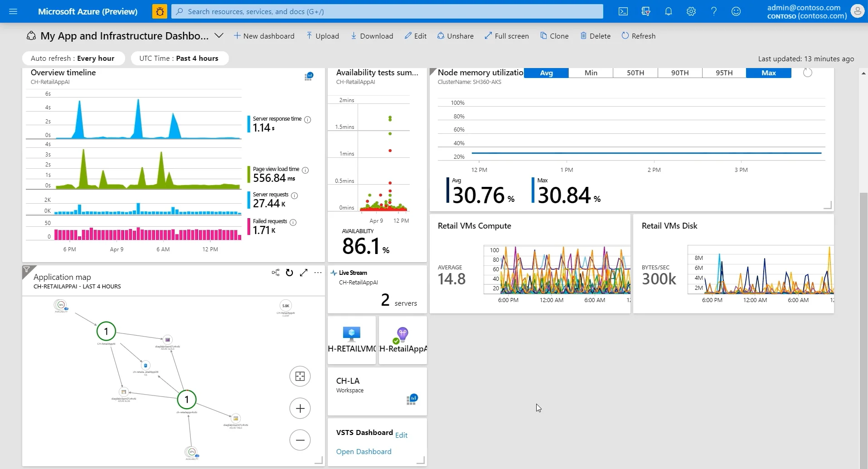
Task: Pin the CH-LA Workspace tile
Action: click(412, 399)
